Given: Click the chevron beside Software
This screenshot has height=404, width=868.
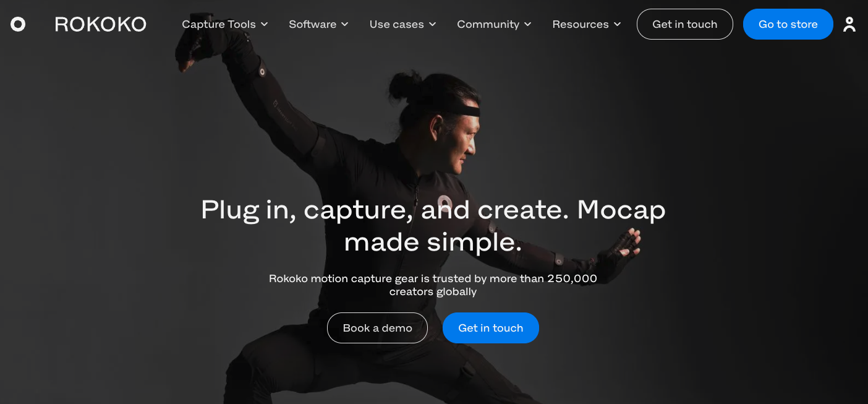Looking at the screenshot, I should pos(345,24).
